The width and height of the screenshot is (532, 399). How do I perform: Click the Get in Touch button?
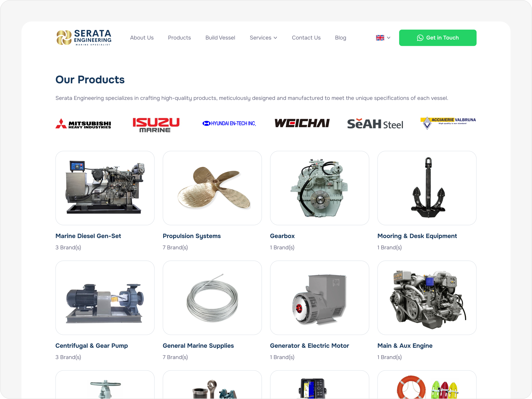tap(437, 38)
